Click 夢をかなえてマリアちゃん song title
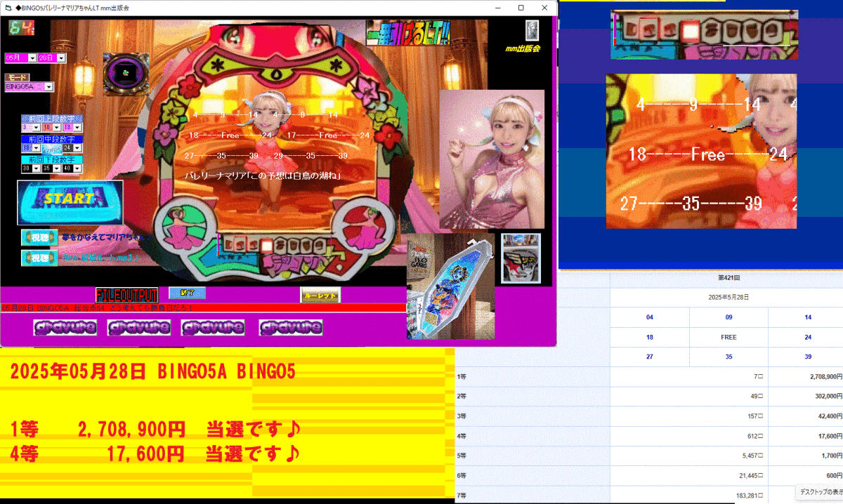Screen dimensions: 843x504 pyautogui.click(x=105, y=238)
